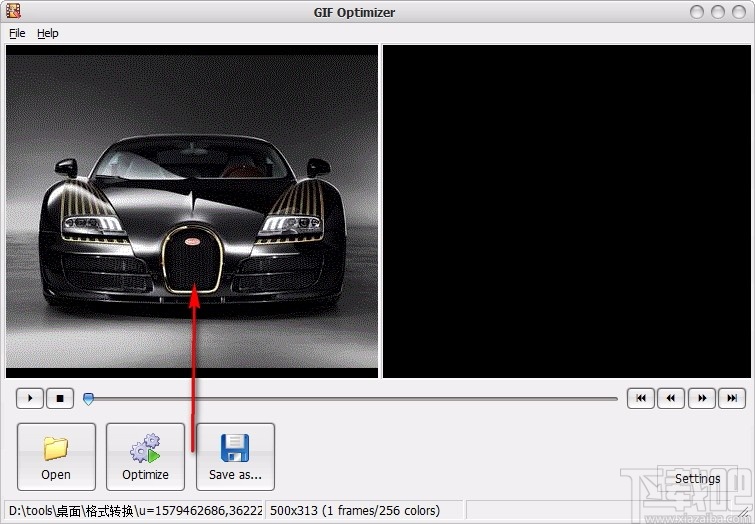The image size is (755, 524).
Task: Click the Stop playback button
Action: pyautogui.click(x=60, y=398)
